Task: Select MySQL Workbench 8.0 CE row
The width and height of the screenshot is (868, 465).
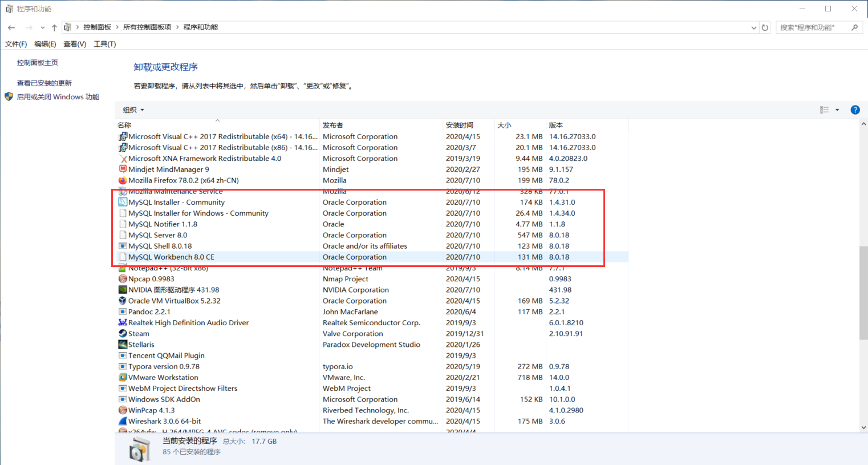Action: [x=372, y=257]
